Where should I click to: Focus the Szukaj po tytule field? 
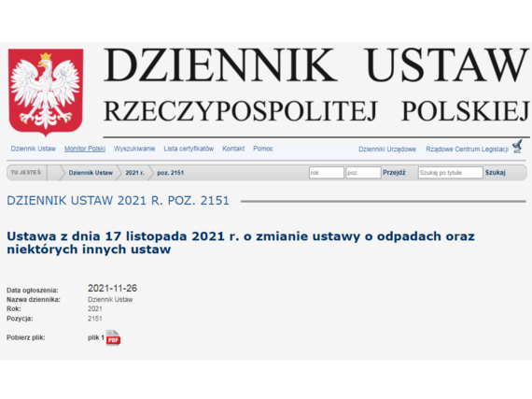450,173
